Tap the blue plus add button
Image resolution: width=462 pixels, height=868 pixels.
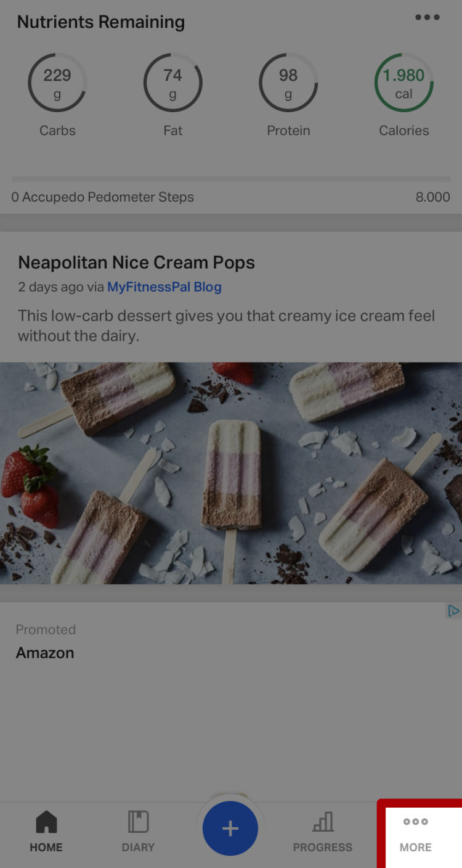[230, 829]
